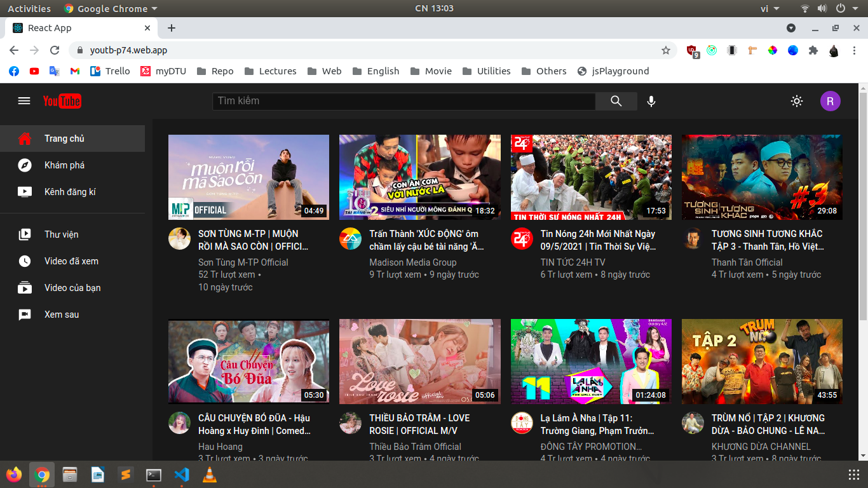Open Chrome extensions puzzle icon
Image resolution: width=868 pixels, height=488 pixels.
813,50
